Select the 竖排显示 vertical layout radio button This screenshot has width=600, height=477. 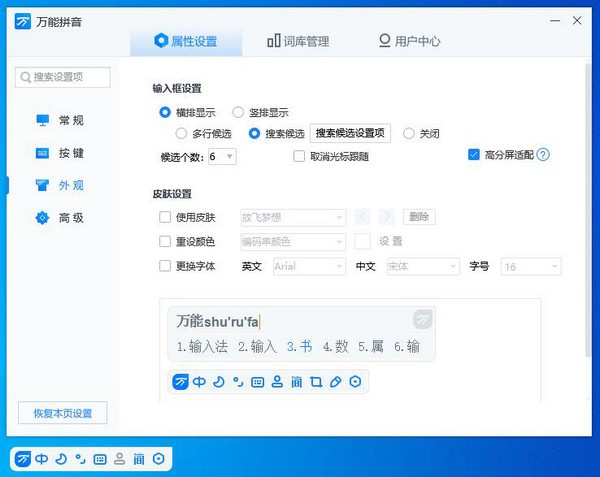(238, 112)
